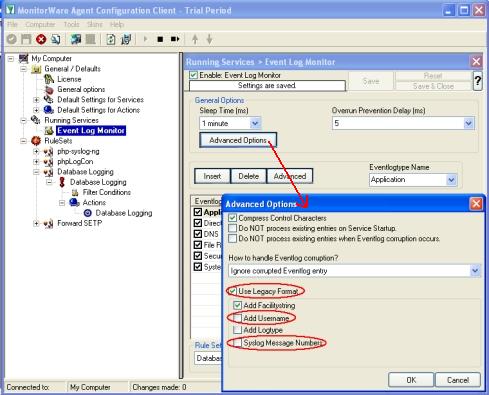489x395 pixels.
Task: Click the Advanced Options button
Action: [x=238, y=140]
